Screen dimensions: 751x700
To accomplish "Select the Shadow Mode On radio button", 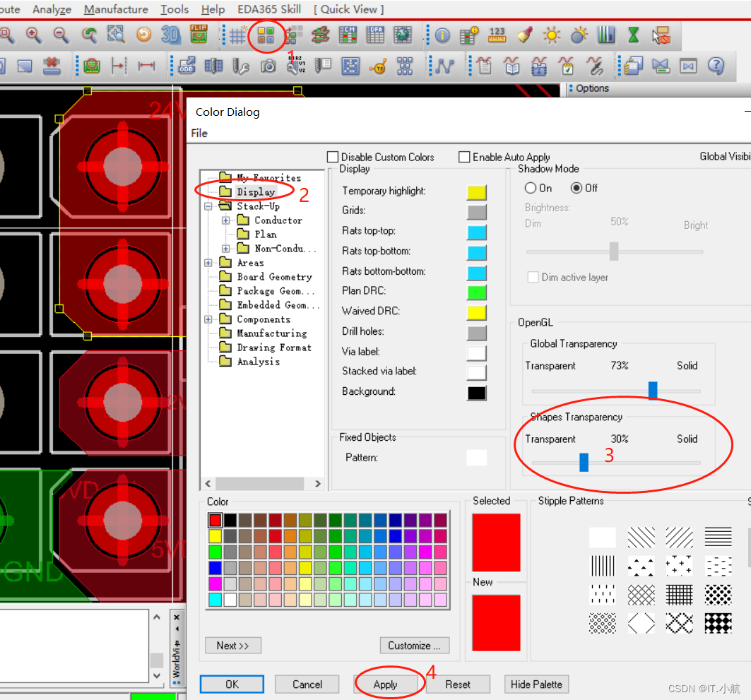I will 531,188.
